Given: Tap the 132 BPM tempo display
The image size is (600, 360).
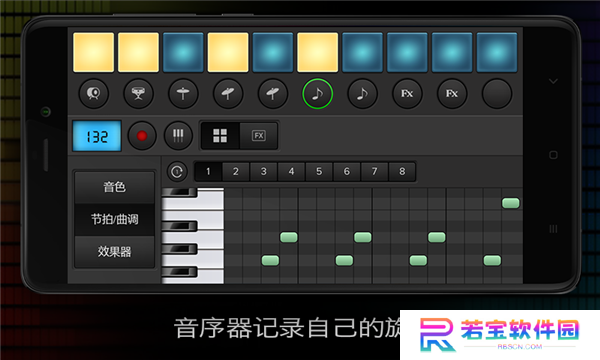Looking at the screenshot, I should (97, 136).
